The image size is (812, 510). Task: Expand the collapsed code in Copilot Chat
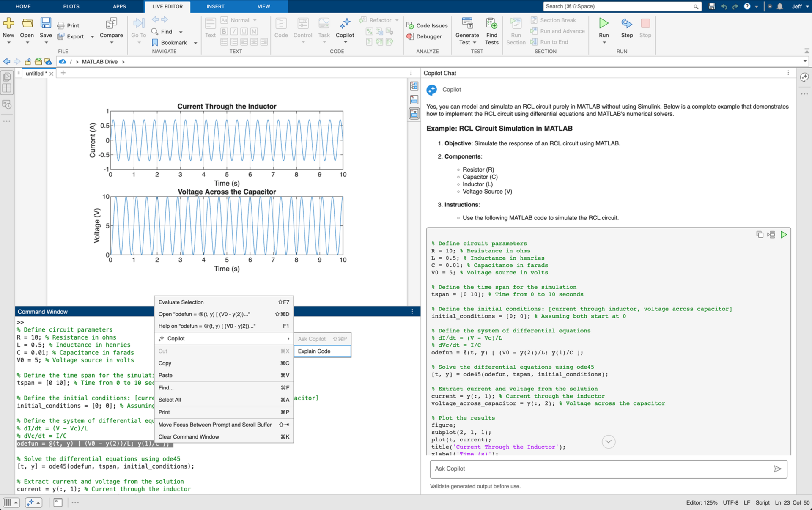point(608,441)
